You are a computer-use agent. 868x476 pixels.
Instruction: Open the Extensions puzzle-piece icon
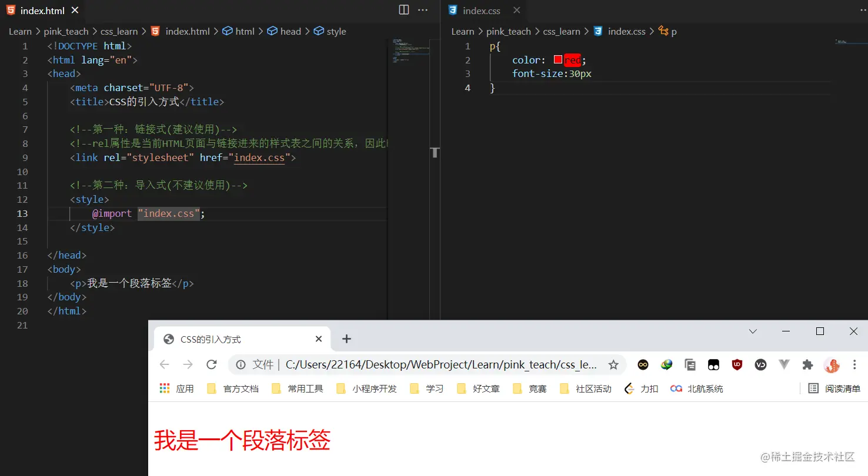click(x=807, y=364)
